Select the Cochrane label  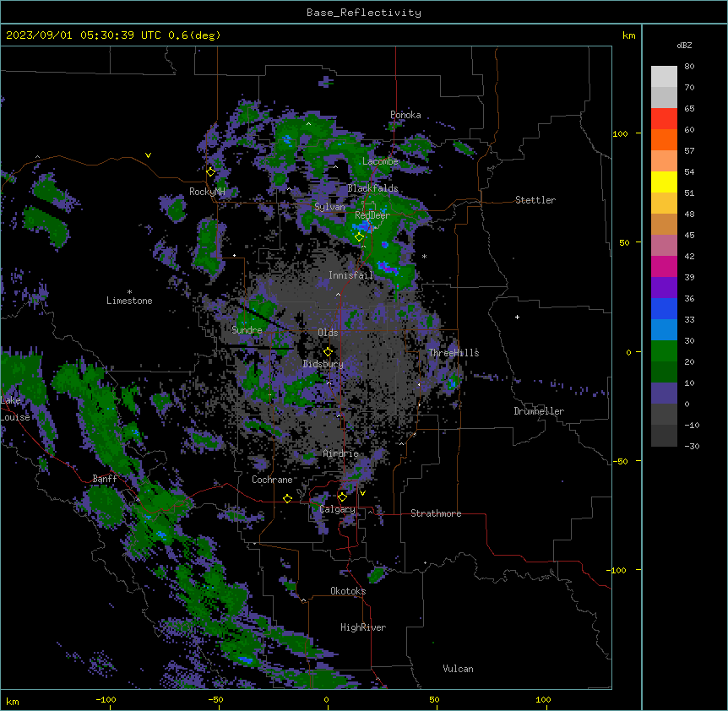[x=272, y=480]
